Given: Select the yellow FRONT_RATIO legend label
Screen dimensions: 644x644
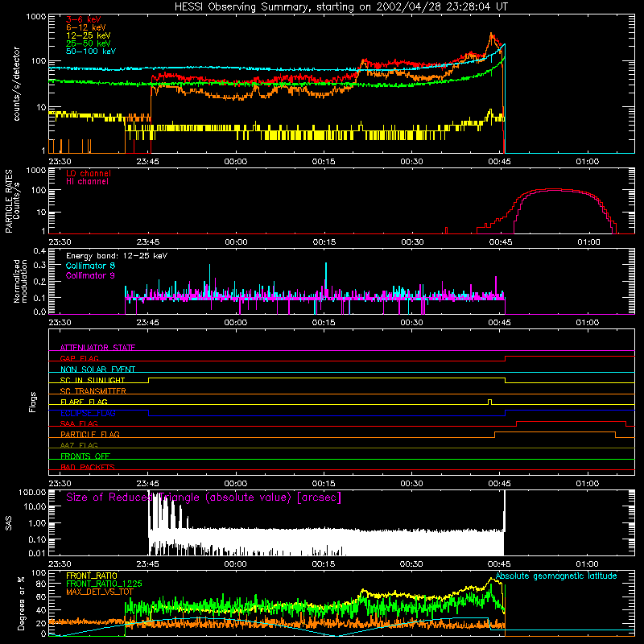Looking at the screenshot, I should point(92,576).
